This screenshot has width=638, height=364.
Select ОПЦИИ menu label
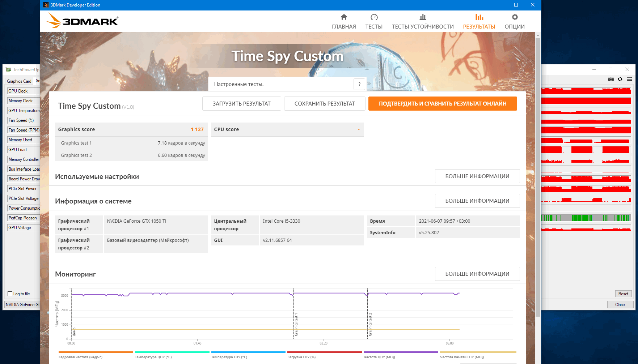pyautogui.click(x=515, y=27)
